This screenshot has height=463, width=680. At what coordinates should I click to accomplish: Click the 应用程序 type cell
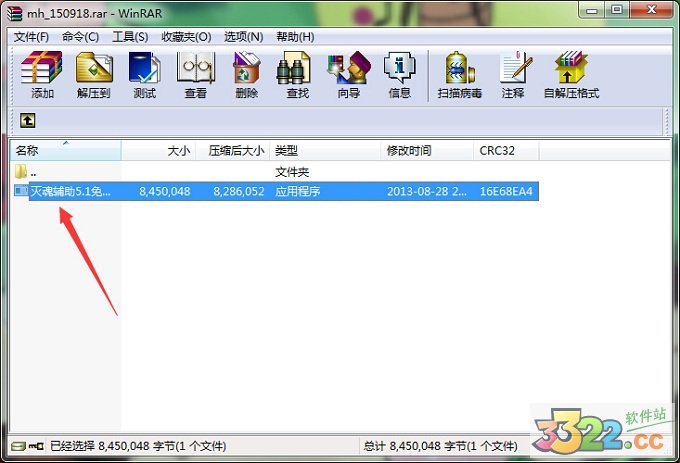click(x=298, y=191)
